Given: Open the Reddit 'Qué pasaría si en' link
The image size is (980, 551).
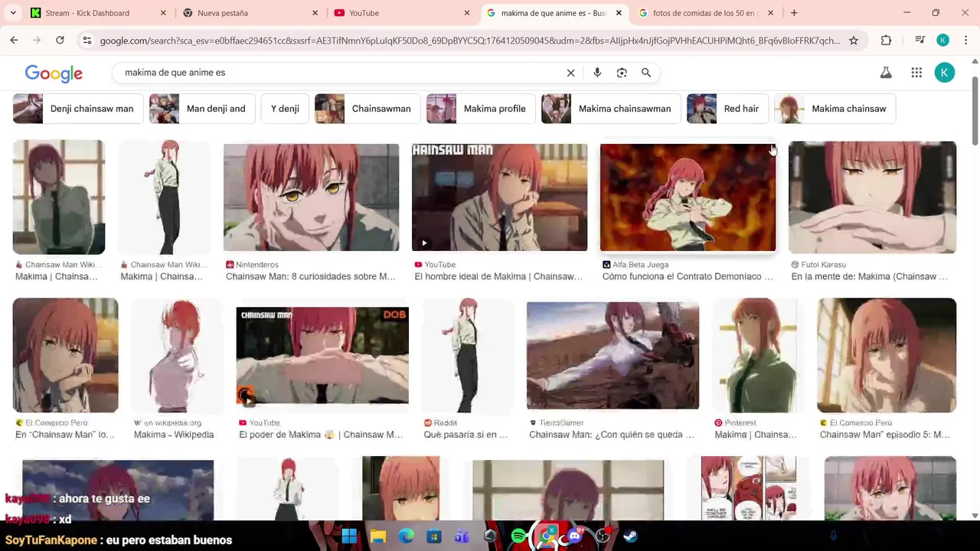Looking at the screenshot, I should pyautogui.click(x=465, y=435).
